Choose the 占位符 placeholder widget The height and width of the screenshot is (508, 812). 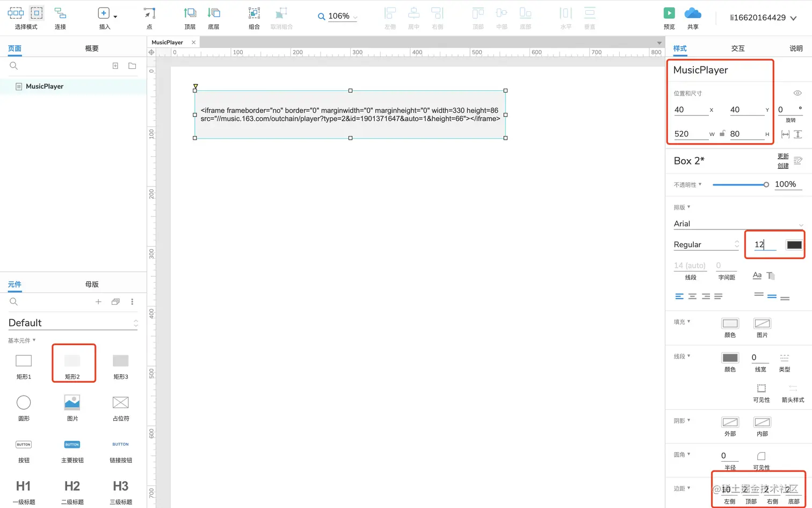(120, 407)
